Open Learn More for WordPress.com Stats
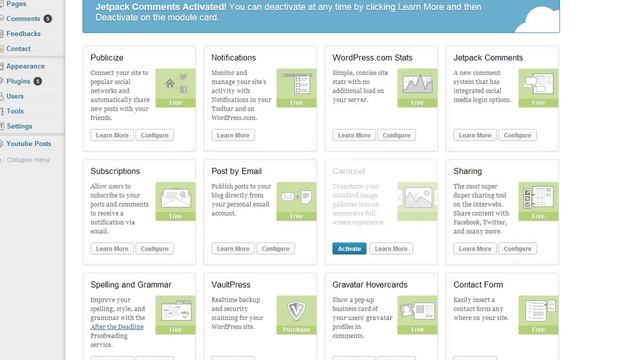 click(x=354, y=135)
